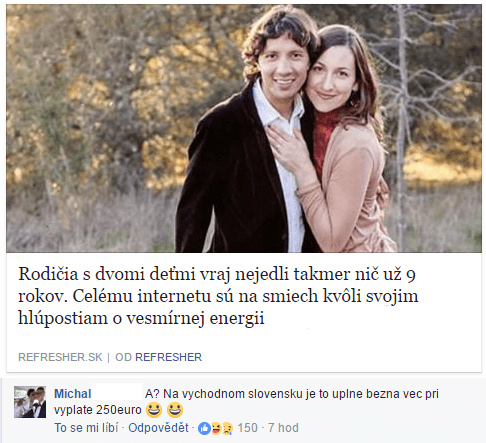Click the 'OD' byline label
The image size is (486, 443).
[123, 357]
